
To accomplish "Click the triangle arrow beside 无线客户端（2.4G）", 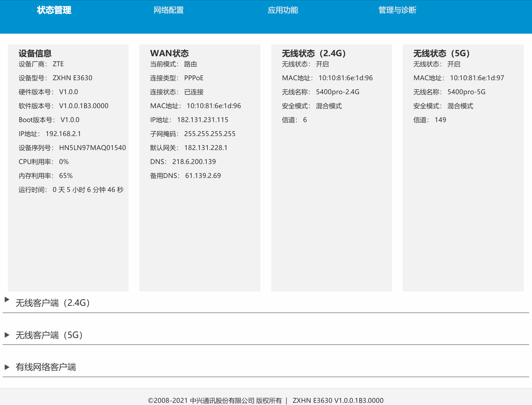I will (7, 300).
